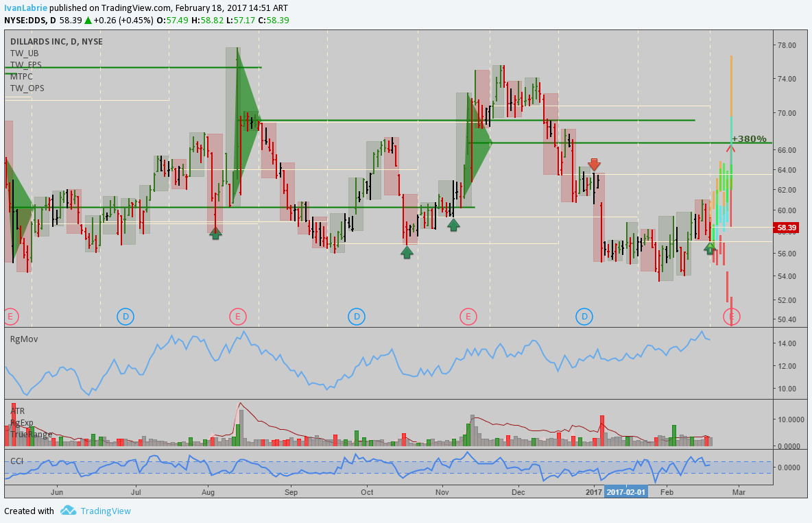Click the red up arrow beside +380%
Image resolution: width=812 pixels, height=523 pixels.
731,147
